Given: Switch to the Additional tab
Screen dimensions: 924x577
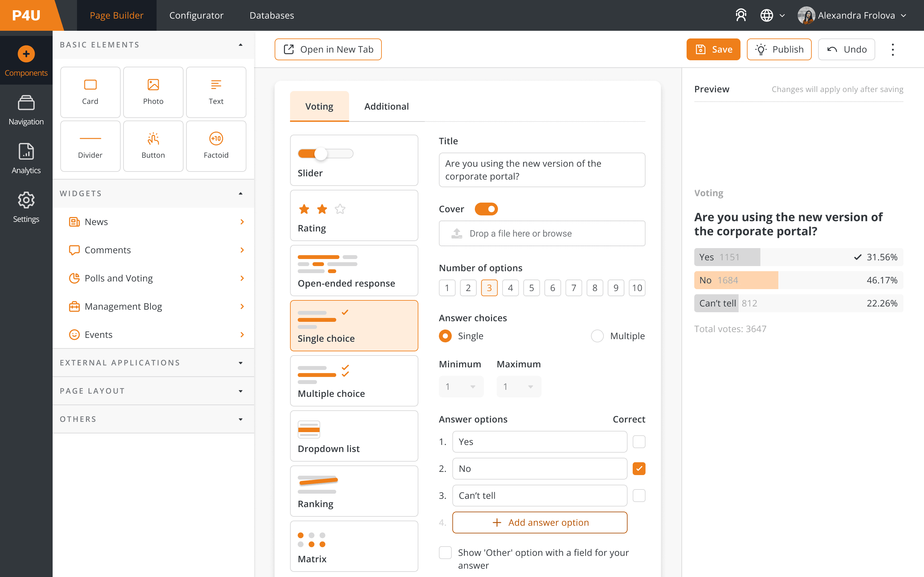Looking at the screenshot, I should click(x=386, y=106).
